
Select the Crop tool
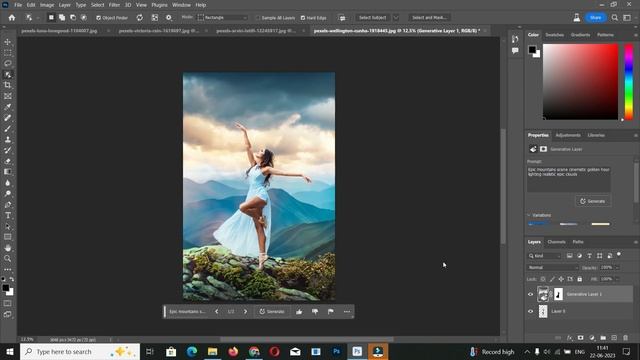(8, 85)
